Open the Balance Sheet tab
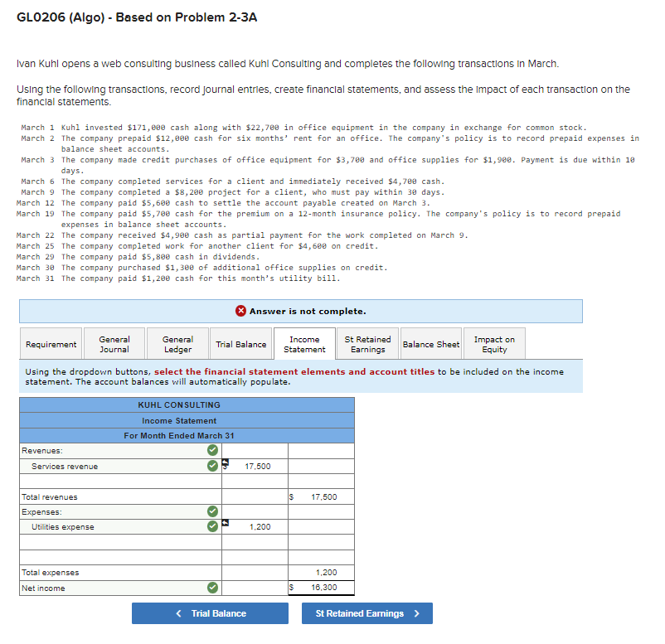 (430, 343)
